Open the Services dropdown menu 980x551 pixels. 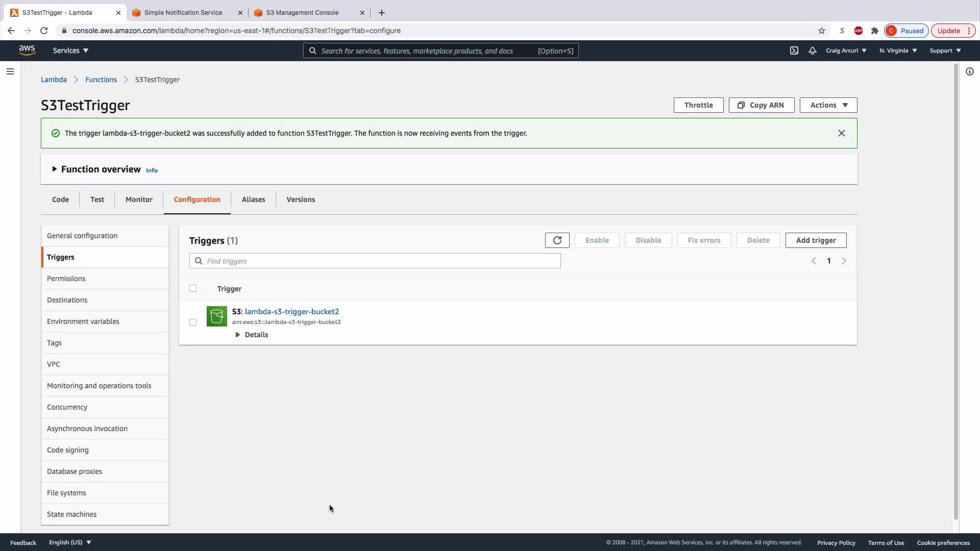pyautogui.click(x=70, y=51)
